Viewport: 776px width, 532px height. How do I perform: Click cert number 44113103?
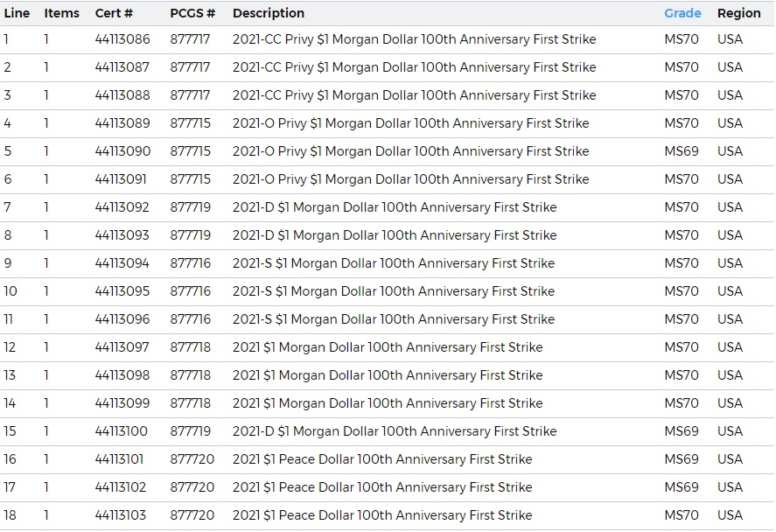[121, 515]
